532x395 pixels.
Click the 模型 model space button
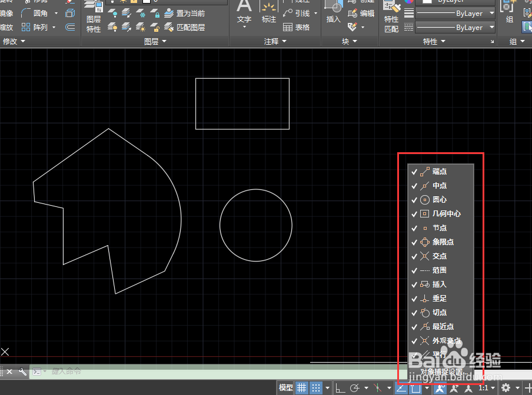tap(285, 387)
